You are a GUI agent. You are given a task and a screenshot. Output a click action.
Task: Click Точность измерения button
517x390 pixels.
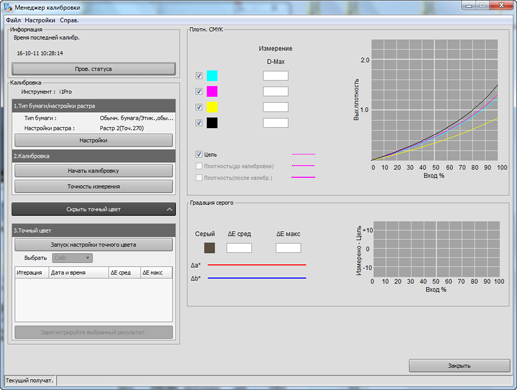tap(93, 186)
